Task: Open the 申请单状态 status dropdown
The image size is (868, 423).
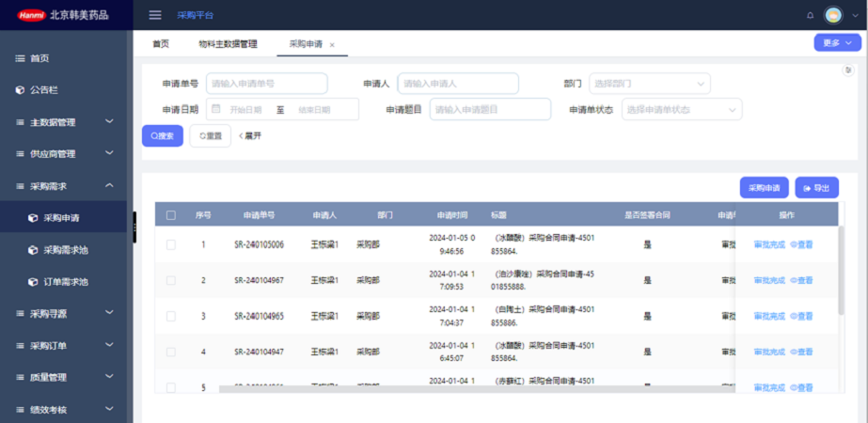Action: click(681, 110)
